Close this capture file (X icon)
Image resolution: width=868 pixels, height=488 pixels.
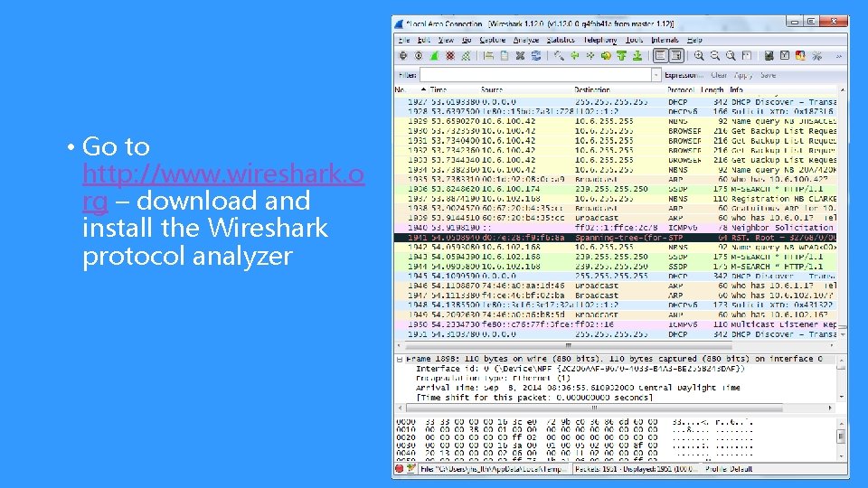(520, 56)
